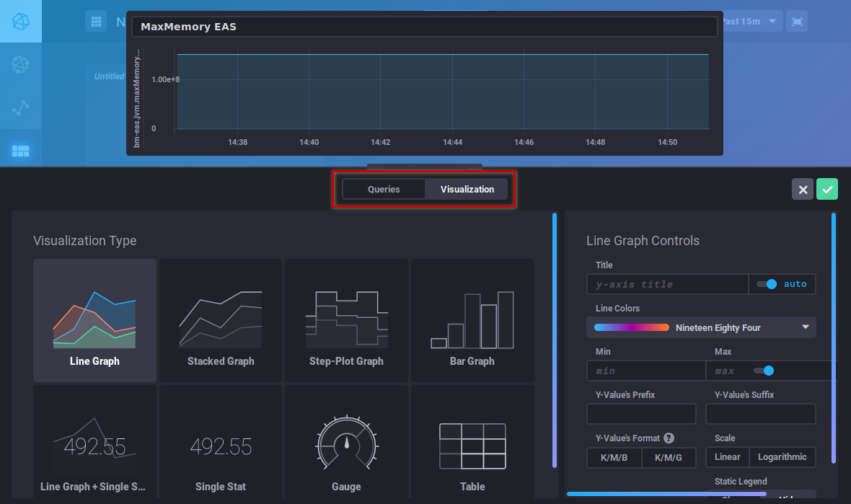
Task: Open the Data Explorer graph icon
Action: pyautogui.click(x=20, y=108)
